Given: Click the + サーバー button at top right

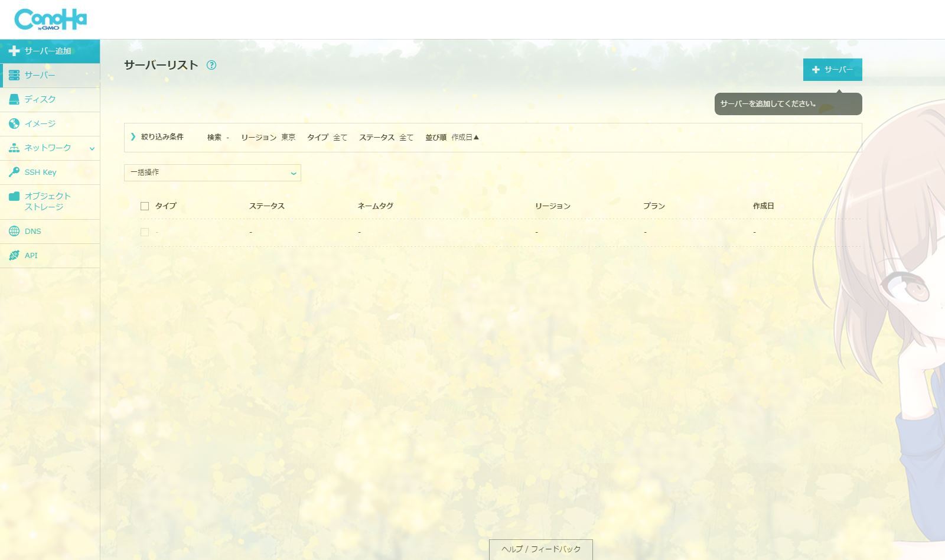Looking at the screenshot, I should pos(832,70).
